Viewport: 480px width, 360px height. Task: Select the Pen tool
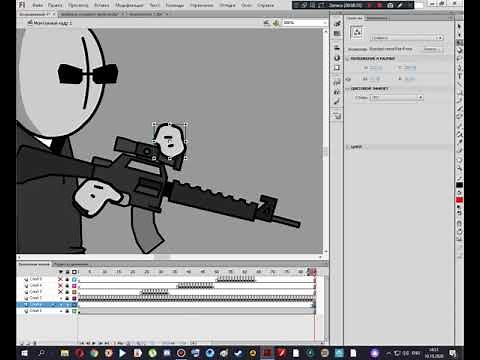pyautogui.click(x=459, y=68)
